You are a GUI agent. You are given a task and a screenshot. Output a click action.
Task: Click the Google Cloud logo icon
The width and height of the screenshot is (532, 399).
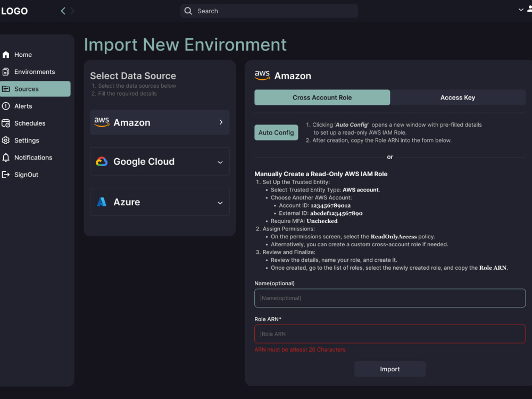pyautogui.click(x=102, y=162)
